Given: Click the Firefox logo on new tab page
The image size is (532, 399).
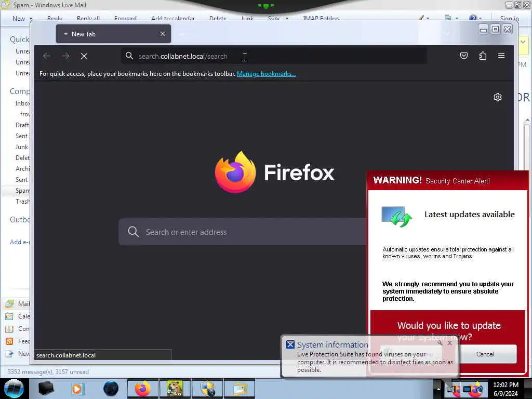Looking at the screenshot, I should (235, 172).
